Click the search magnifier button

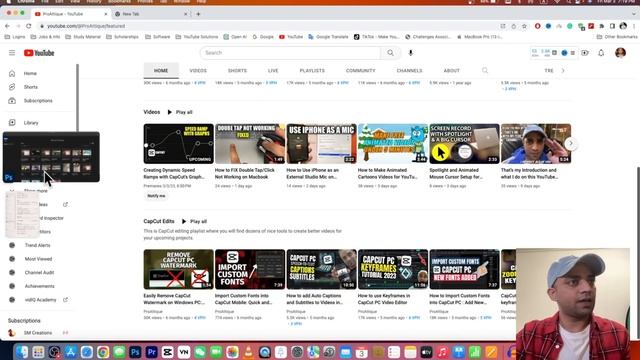pyautogui.click(x=391, y=53)
